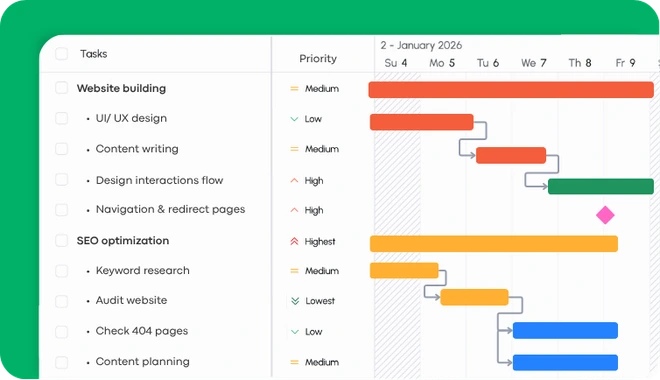Select the SEO optimization orange summary bar
The height and width of the screenshot is (380, 660).
pos(494,244)
